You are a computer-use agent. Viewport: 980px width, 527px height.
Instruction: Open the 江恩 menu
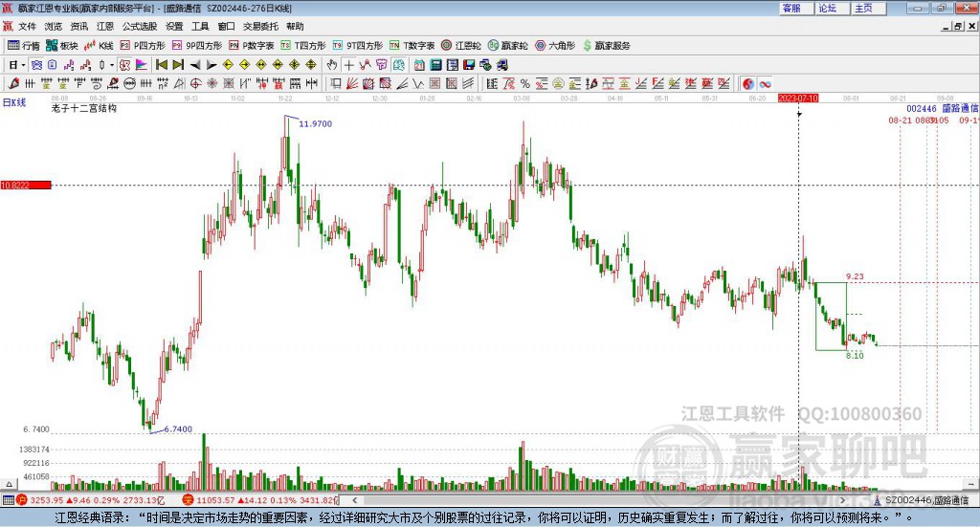point(105,26)
